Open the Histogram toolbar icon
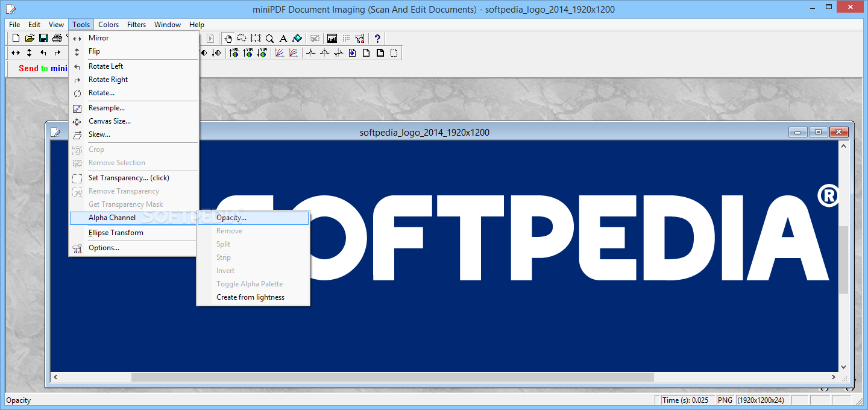 [332, 38]
